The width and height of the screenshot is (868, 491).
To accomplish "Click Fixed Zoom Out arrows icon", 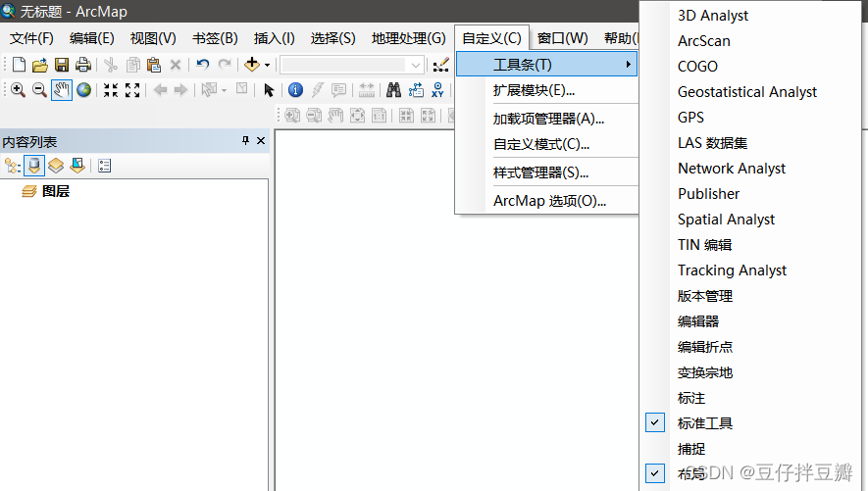I will 132,89.
